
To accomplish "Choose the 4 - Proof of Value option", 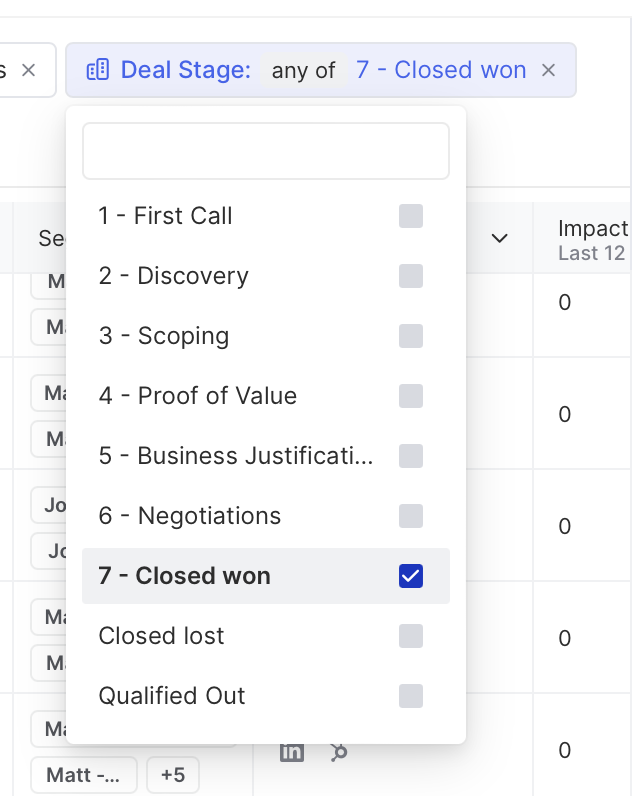I will [x=198, y=396].
